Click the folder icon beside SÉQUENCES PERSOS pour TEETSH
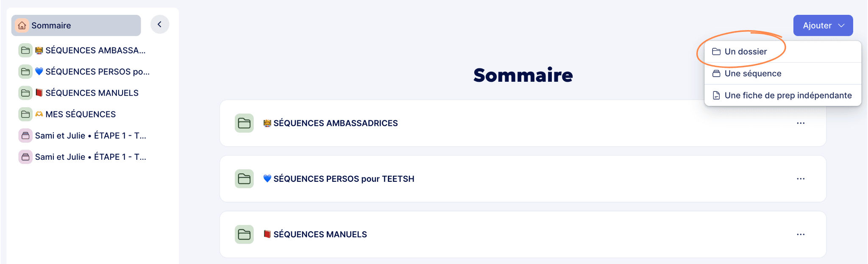The width and height of the screenshot is (868, 264). [x=244, y=179]
